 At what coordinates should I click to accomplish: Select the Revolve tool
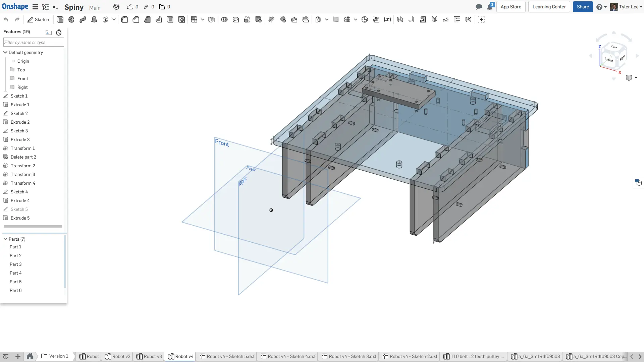pyautogui.click(x=71, y=19)
